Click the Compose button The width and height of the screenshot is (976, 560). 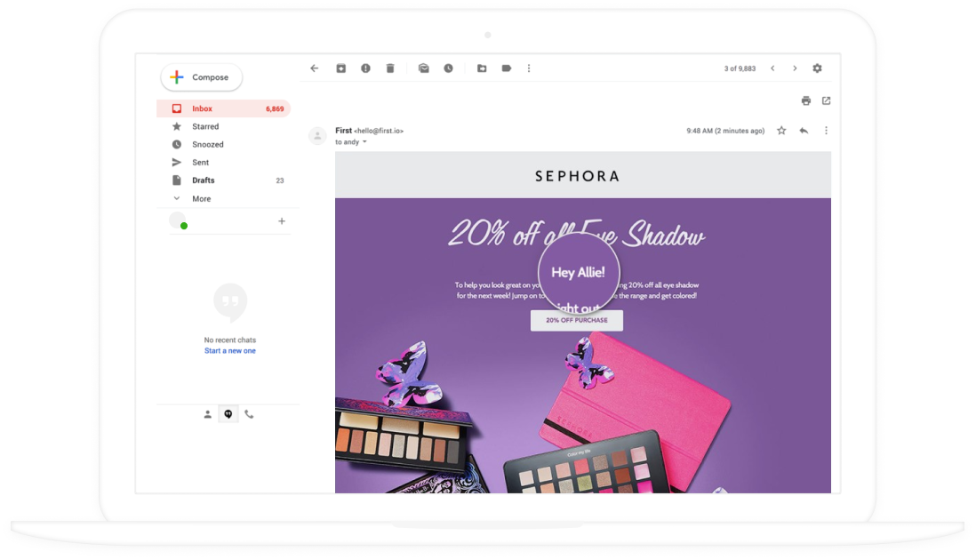tap(202, 77)
